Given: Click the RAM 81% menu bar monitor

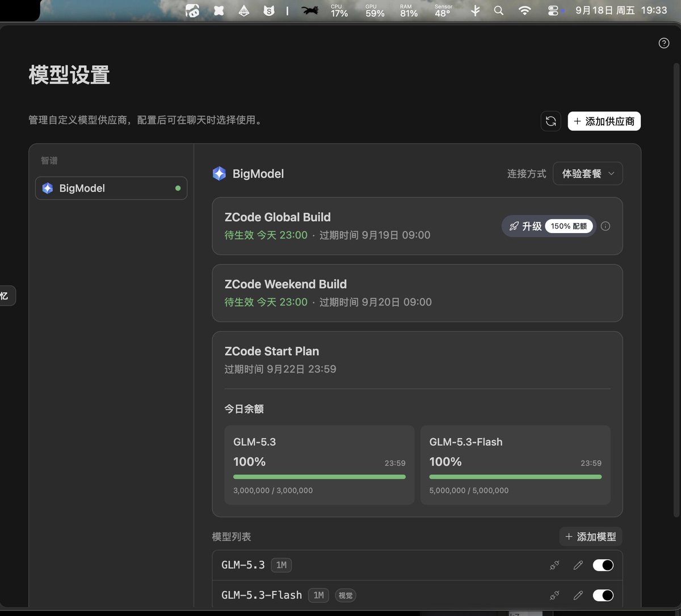Looking at the screenshot, I should pos(409,10).
